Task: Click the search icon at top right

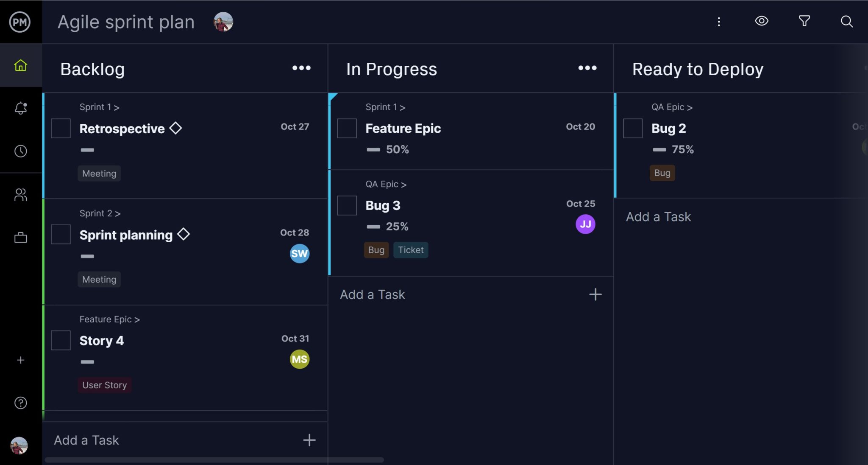Action: click(x=846, y=21)
